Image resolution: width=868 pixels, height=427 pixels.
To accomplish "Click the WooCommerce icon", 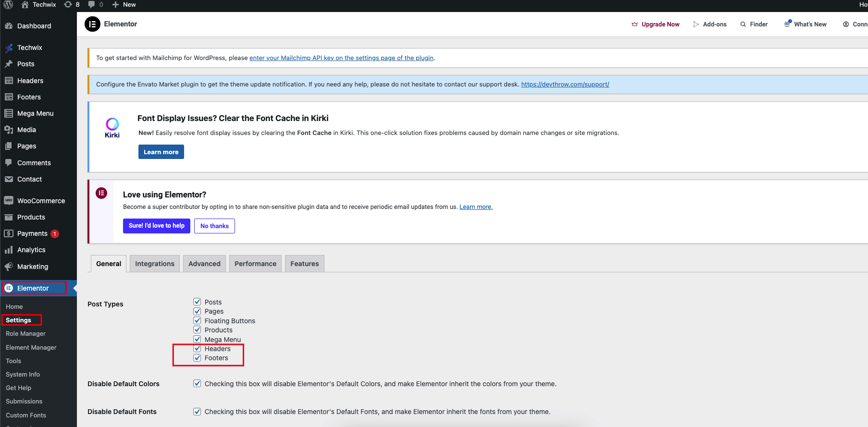I will point(9,201).
